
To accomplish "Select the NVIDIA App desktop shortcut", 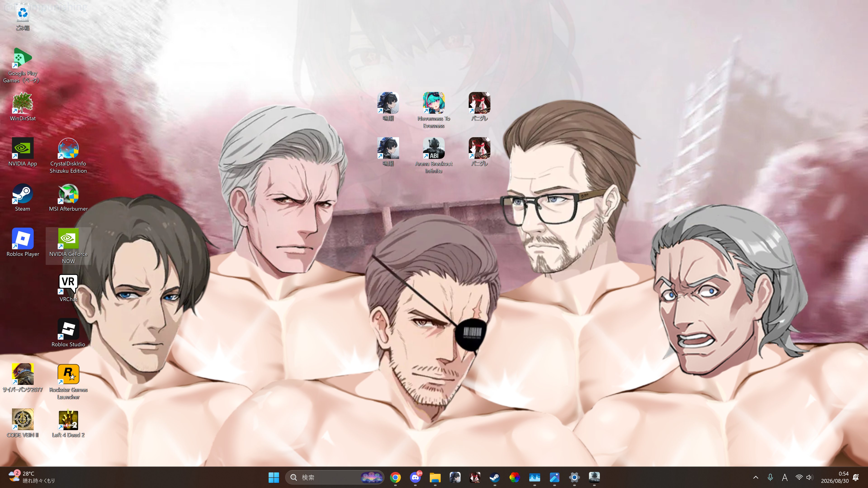I will pyautogui.click(x=23, y=152).
